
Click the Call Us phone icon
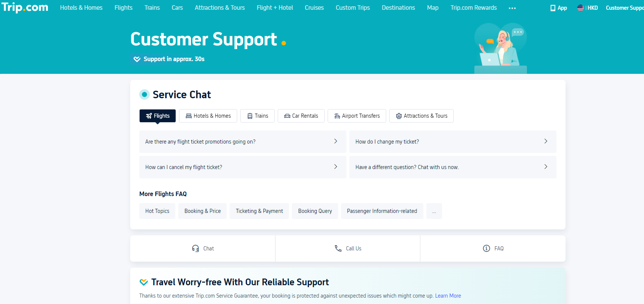pyautogui.click(x=338, y=248)
